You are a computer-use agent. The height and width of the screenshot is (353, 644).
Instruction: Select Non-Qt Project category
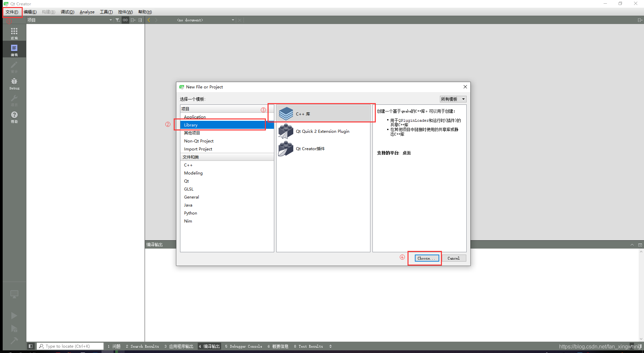[x=227, y=141]
